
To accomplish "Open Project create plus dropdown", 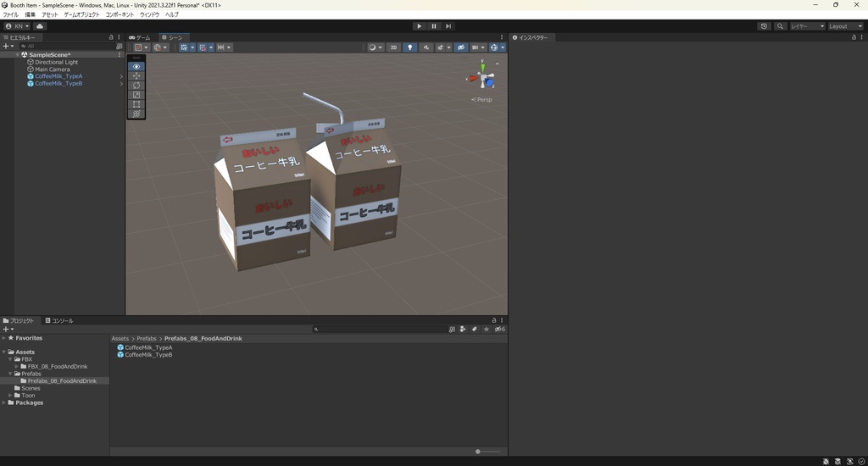I will pos(8,329).
